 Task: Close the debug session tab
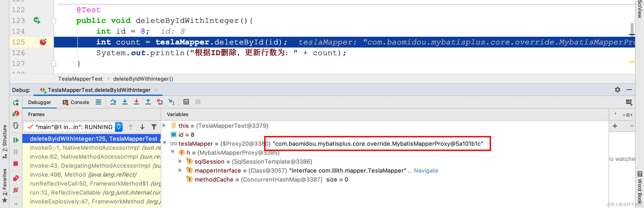pyautogui.click(x=156, y=90)
